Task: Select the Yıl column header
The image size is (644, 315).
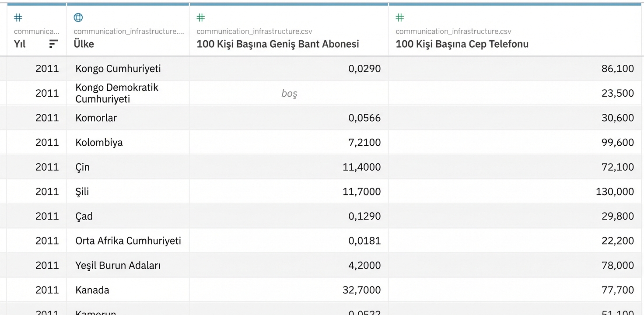Action: (x=20, y=44)
